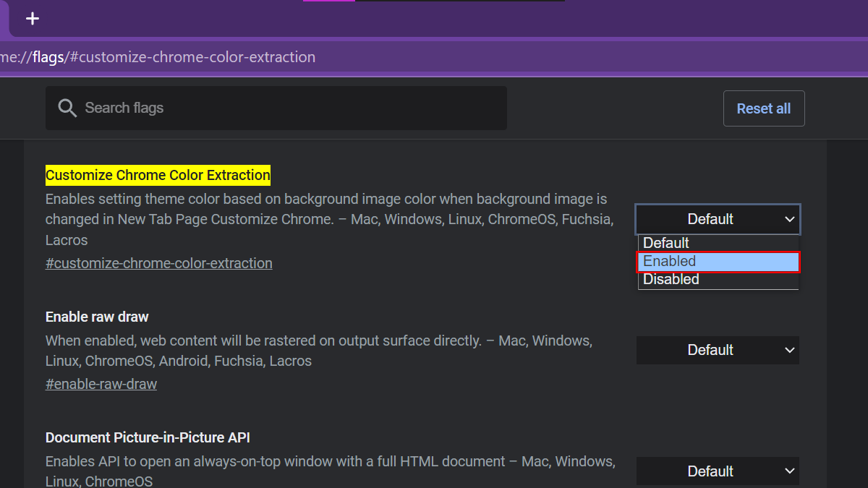Screen dimensions: 868x488
Task: Click the magnifier icon in Search flags
Action: point(67,108)
